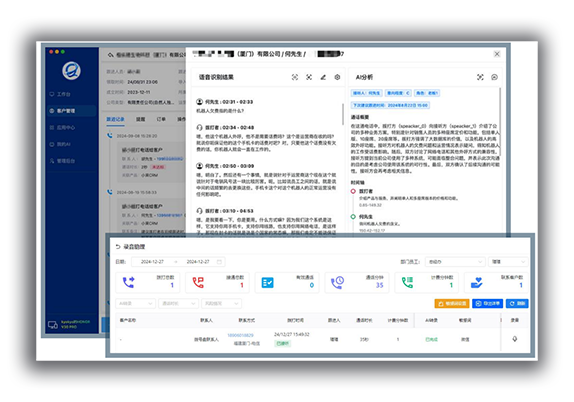Click the call duration clock stat icon
Viewport: 574px width, 402px height.
click(x=338, y=282)
